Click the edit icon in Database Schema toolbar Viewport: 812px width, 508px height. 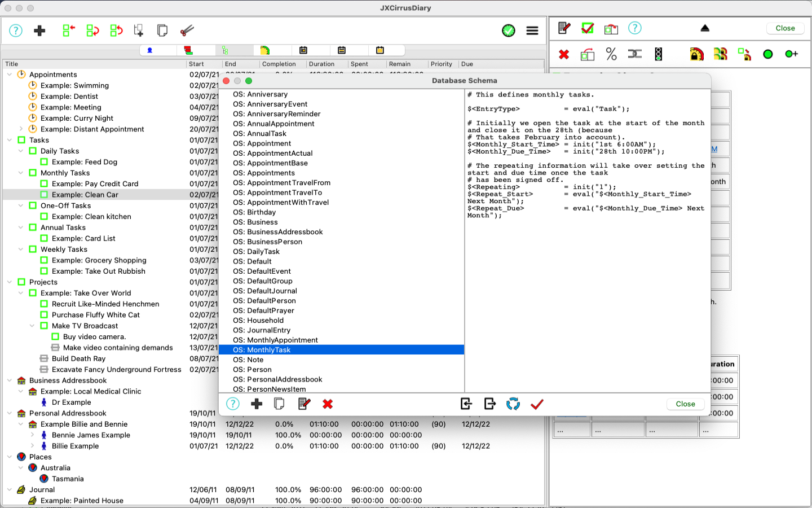[304, 404]
